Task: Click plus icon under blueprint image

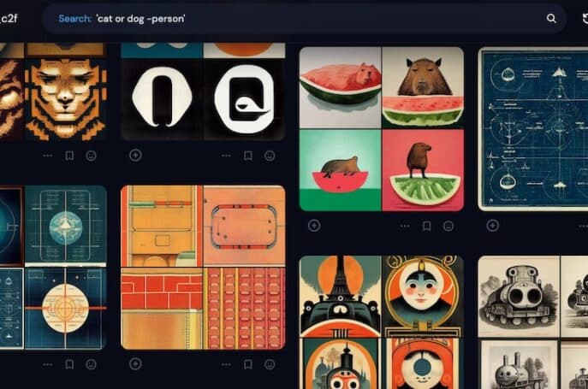Action: point(492,226)
